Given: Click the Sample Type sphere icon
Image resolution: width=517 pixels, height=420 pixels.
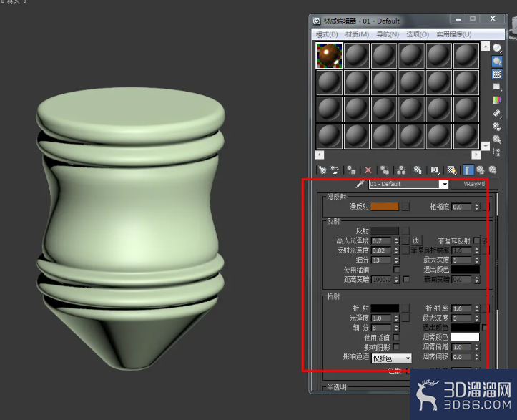Looking at the screenshot, I should click(x=497, y=48).
